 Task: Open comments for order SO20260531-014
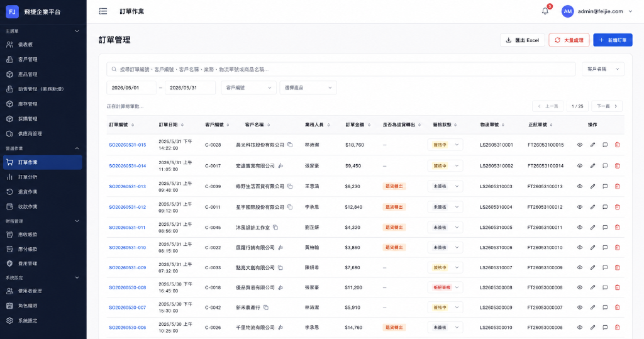tap(605, 166)
